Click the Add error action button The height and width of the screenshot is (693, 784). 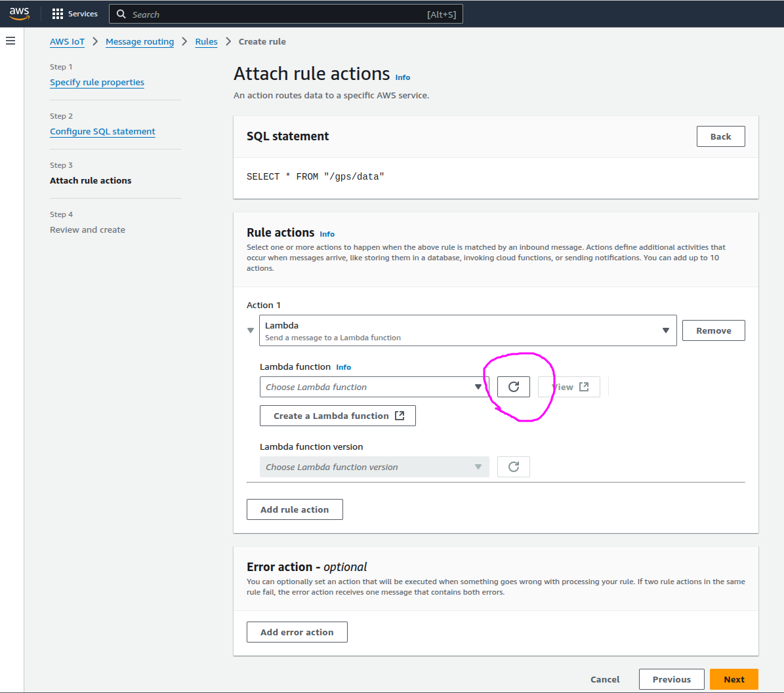point(297,632)
